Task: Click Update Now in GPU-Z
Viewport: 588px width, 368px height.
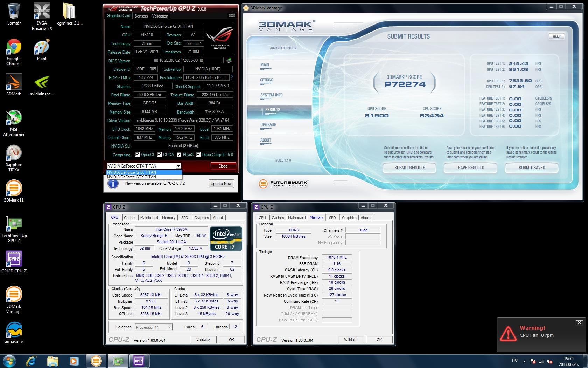Action: tap(221, 184)
